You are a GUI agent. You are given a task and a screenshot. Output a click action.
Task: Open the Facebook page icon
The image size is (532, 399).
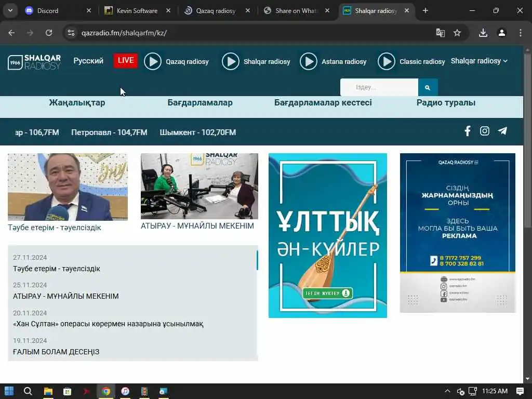point(468,131)
